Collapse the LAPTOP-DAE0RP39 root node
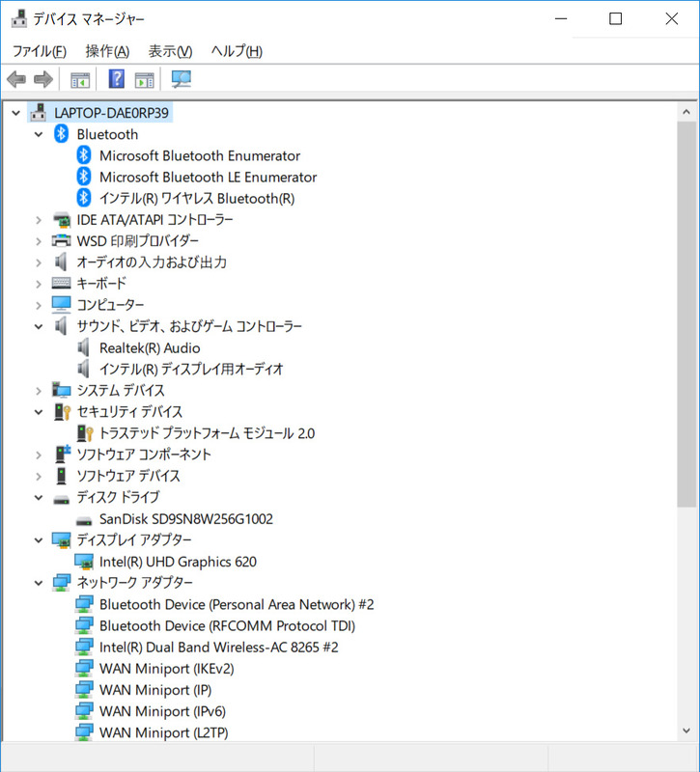The height and width of the screenshot is (772, 700). pos(16,113)
